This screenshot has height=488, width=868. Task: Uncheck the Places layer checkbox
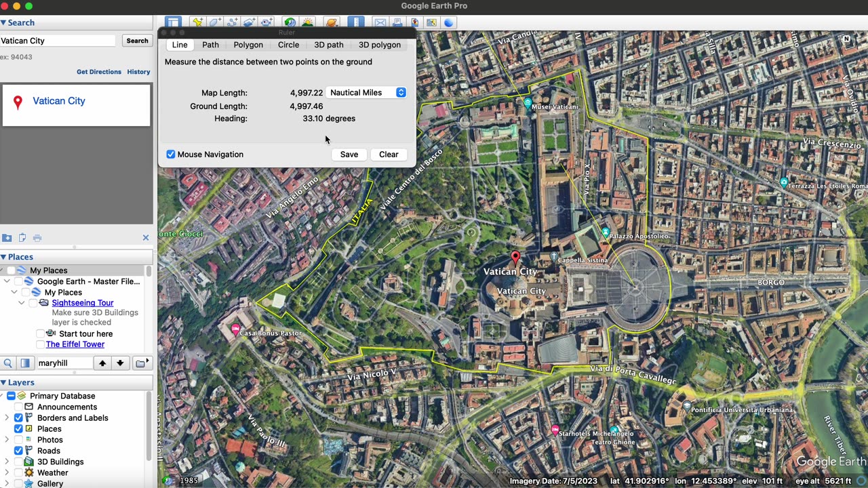click(x=18, y=428)
